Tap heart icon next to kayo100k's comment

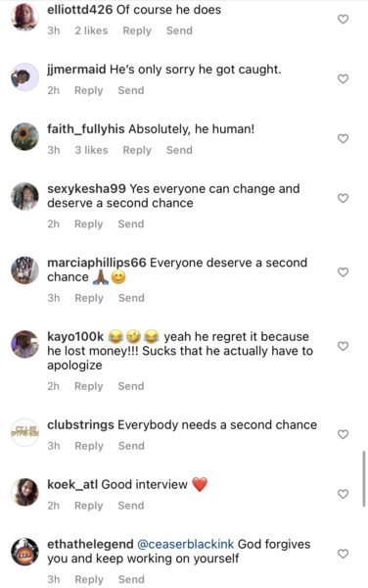(343, 346)
